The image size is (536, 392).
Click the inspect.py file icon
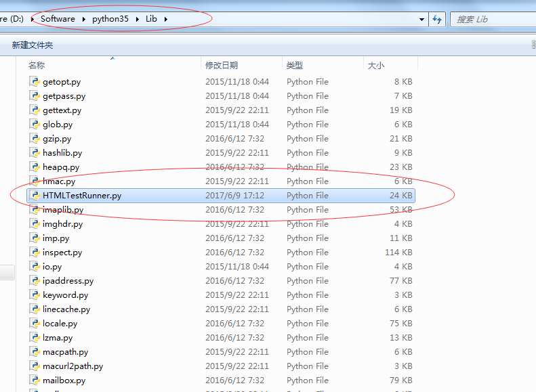(x=35, y=253)
